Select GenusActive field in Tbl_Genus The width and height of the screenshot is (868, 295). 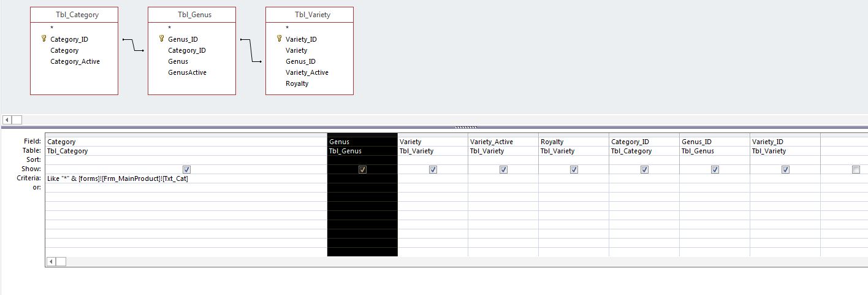187,72
